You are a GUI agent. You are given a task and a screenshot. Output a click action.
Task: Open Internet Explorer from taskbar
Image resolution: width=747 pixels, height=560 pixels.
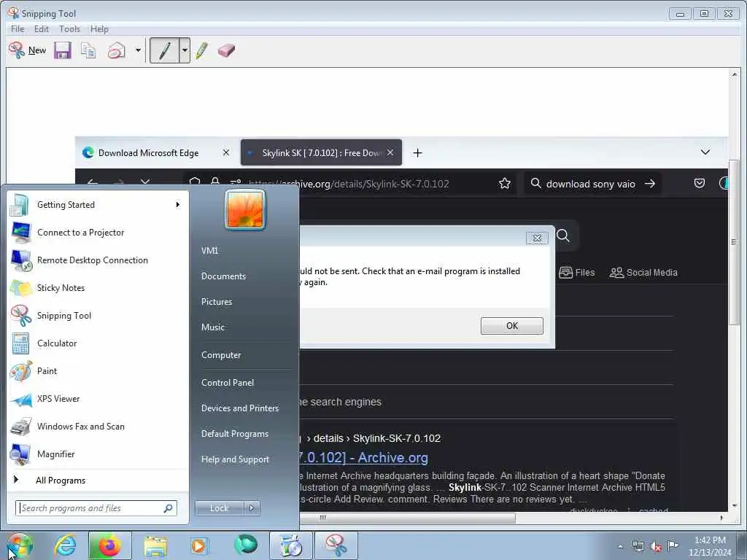coord(65,545)
